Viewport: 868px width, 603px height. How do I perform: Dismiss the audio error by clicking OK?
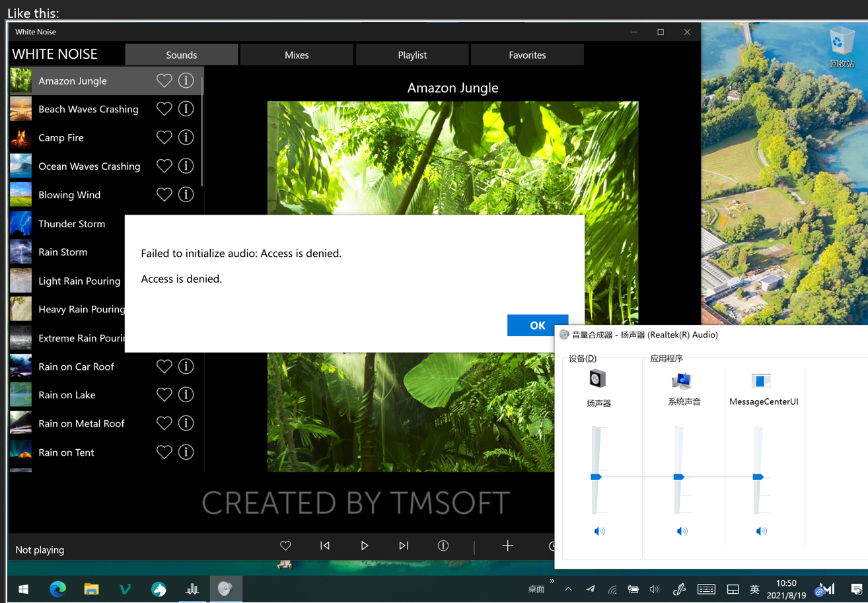(x=537, y=325)
